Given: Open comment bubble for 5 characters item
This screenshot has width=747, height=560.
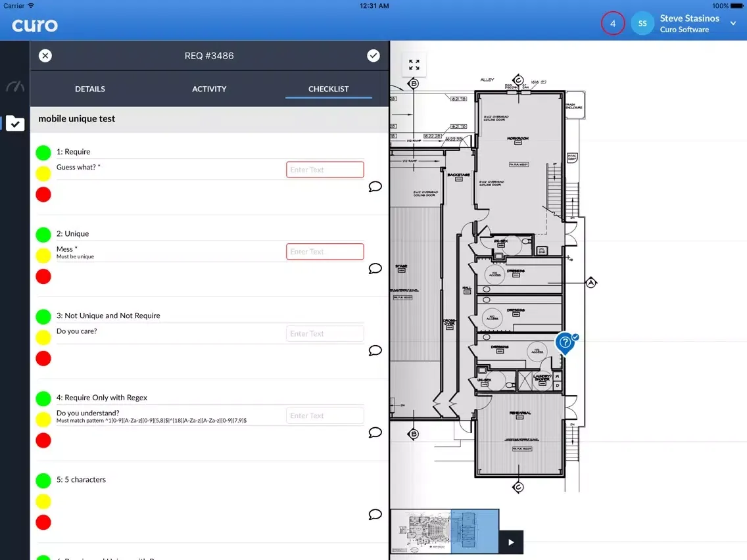Looking at the screenshot, I should (x=375, y=514).
